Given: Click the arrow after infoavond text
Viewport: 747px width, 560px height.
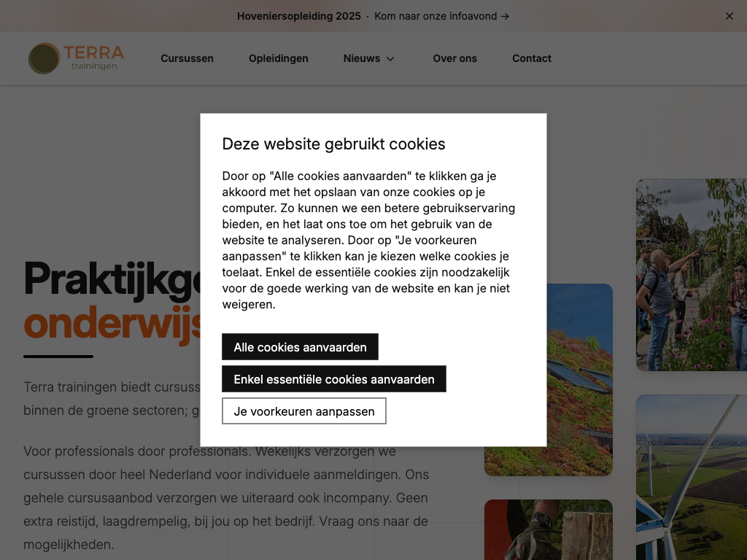Looking at the screenshot, I should 505,16.
